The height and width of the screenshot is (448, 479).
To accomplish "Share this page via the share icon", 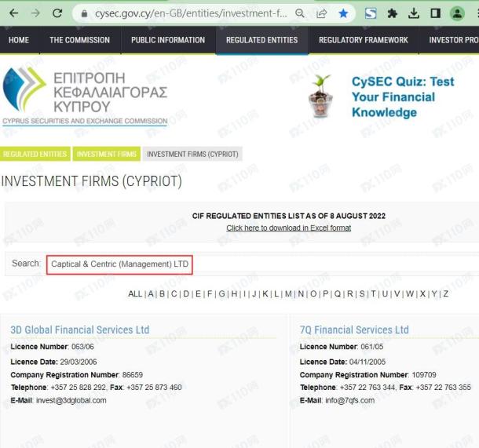I will (x=321, y=13).
